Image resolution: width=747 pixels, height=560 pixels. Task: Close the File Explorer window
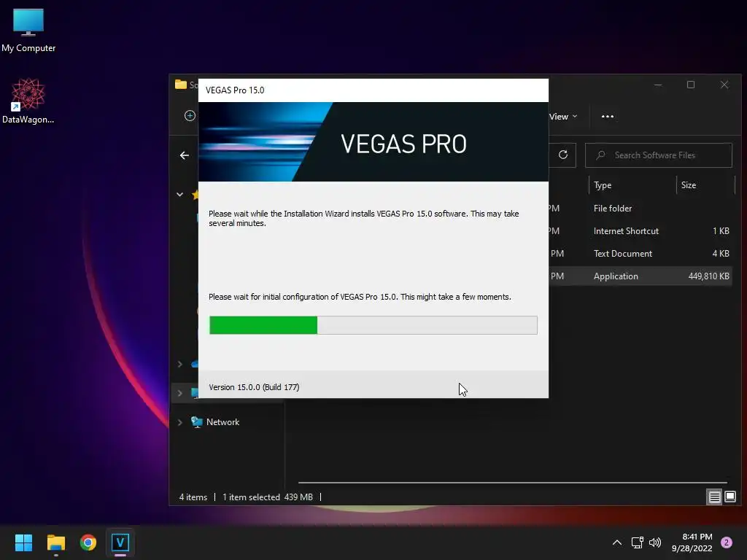724,85
